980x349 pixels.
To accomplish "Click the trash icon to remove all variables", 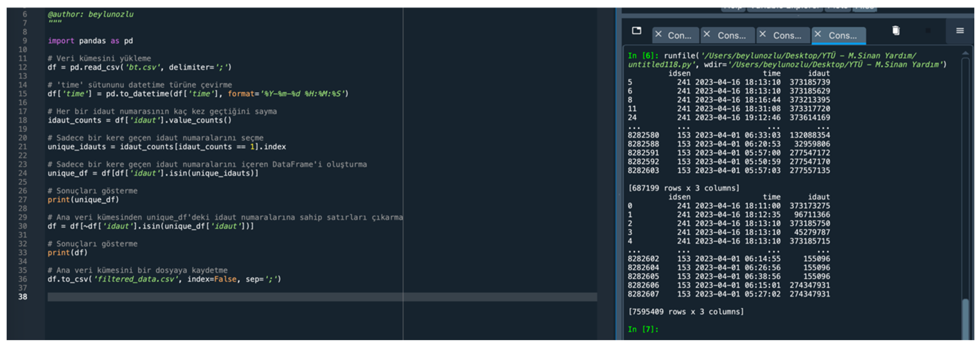I will (x=896, y=31).
